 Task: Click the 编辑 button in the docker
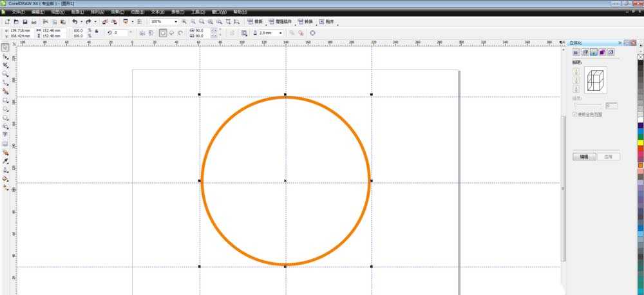[583, 157]
